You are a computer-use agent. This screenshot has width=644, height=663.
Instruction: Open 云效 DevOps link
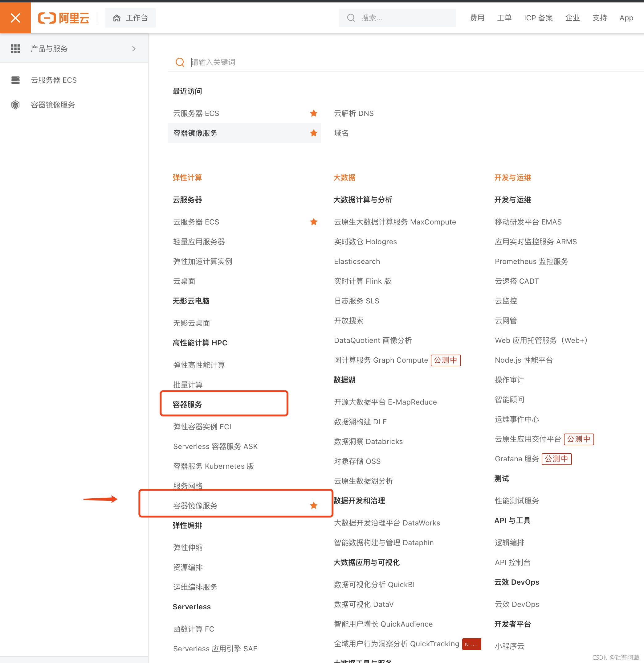tap(517, 604)
